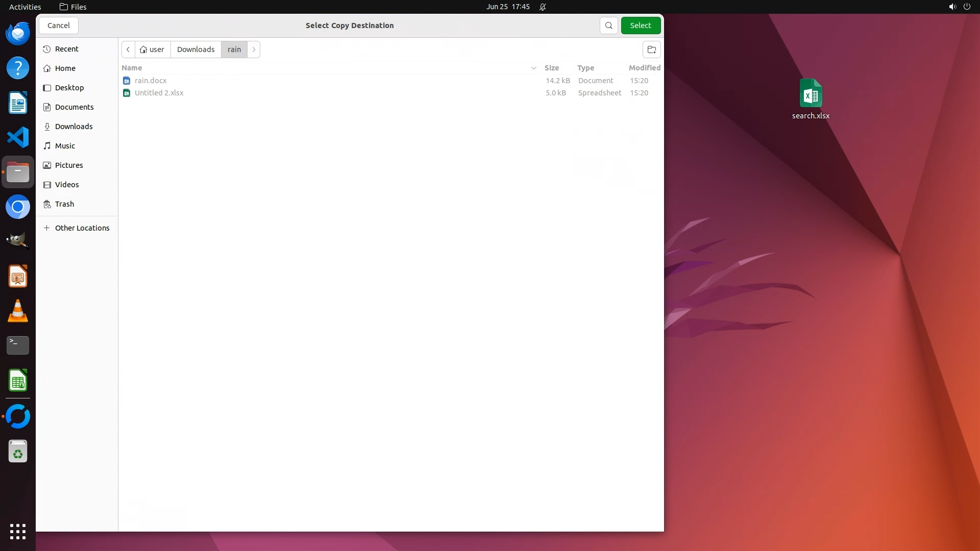Sort files by Size column

click(x=551, y=68)
